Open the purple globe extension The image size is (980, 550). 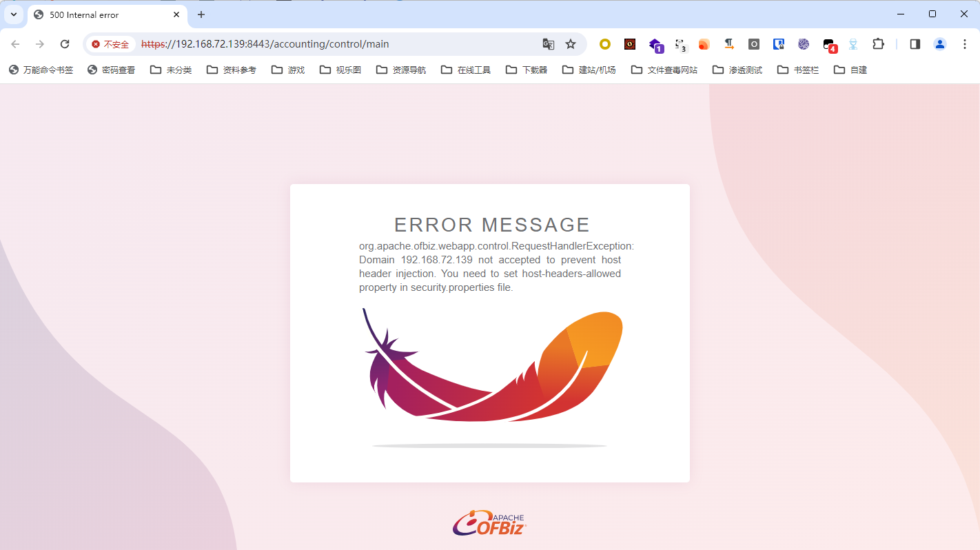pos(804,44)
